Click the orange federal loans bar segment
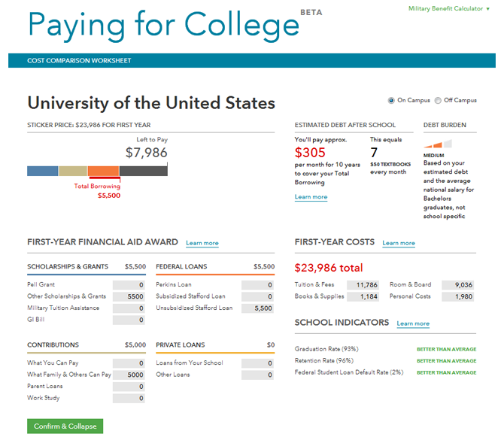This screenshot has width=504, height=437. click(x=103, y=171)
